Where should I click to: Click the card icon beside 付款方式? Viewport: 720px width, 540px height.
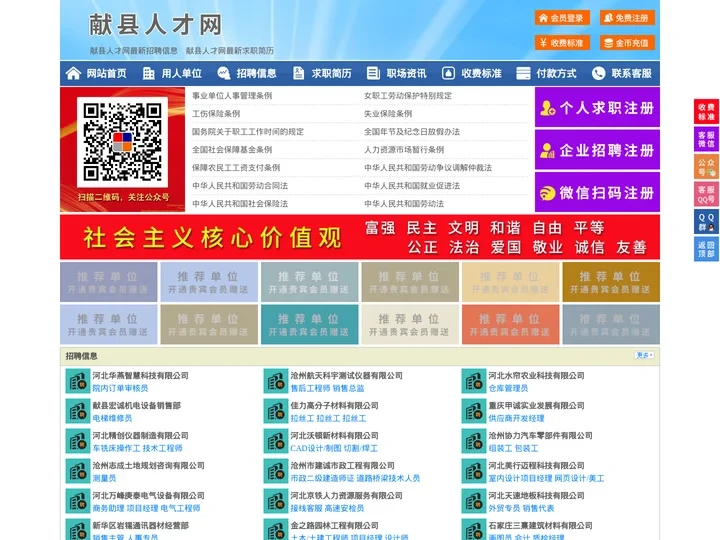pyautogui.click(x=523, y=73)
